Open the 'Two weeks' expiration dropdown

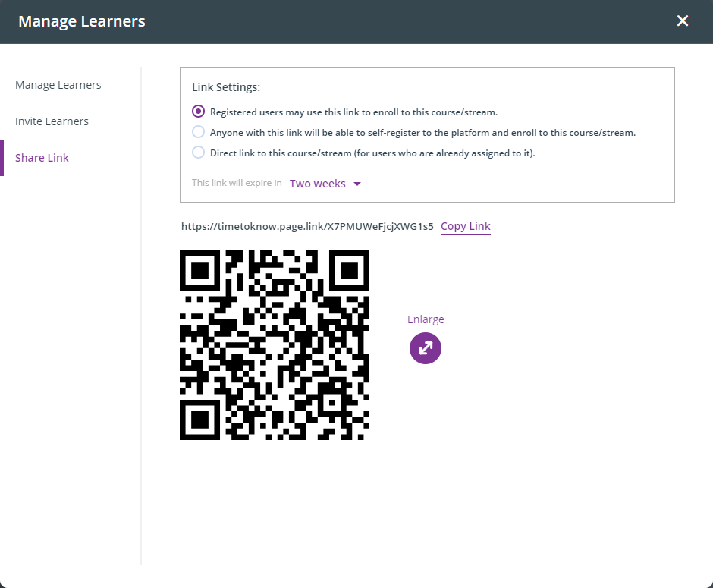[325, 184]
